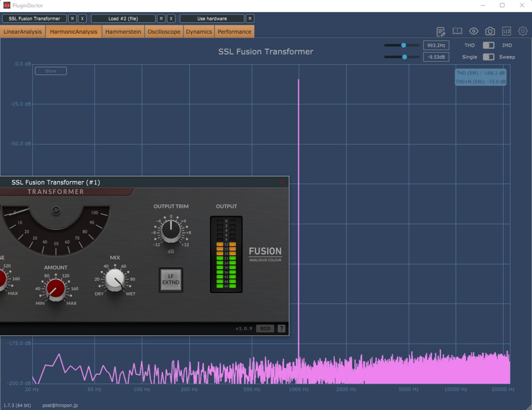532x410 pixels.
Task: Click the SSL Fusion Transformer plugin slot button
Action: 34,19
